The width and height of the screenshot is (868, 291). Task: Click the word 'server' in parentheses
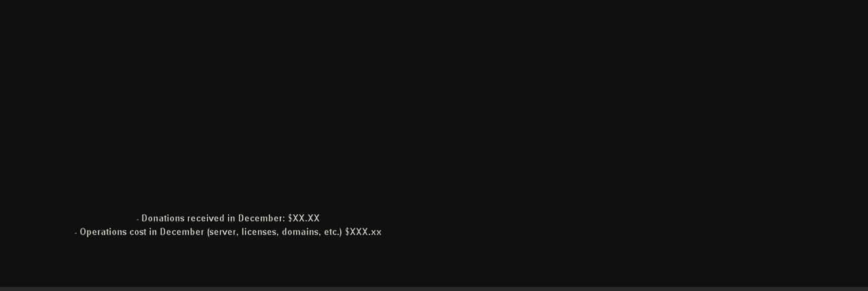(x=223, y=232)
